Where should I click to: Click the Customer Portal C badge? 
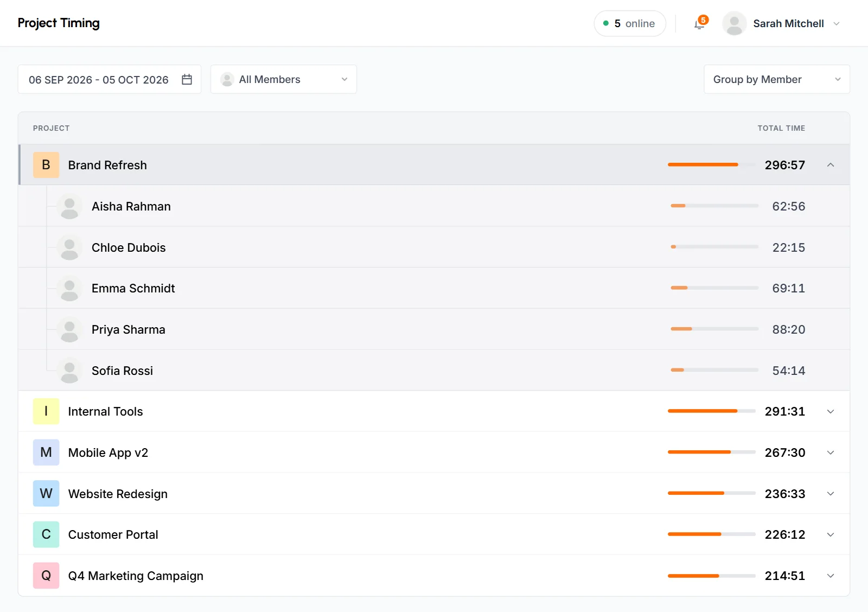[x=46, y=534]
